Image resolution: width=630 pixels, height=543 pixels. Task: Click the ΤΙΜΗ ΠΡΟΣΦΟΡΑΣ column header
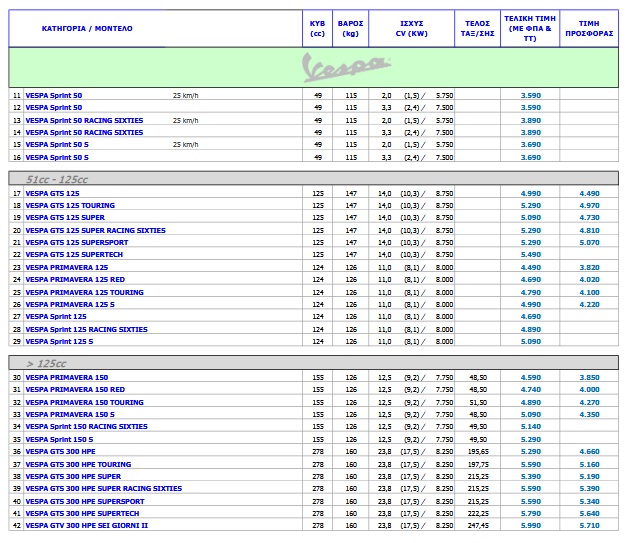click(589, 29)
